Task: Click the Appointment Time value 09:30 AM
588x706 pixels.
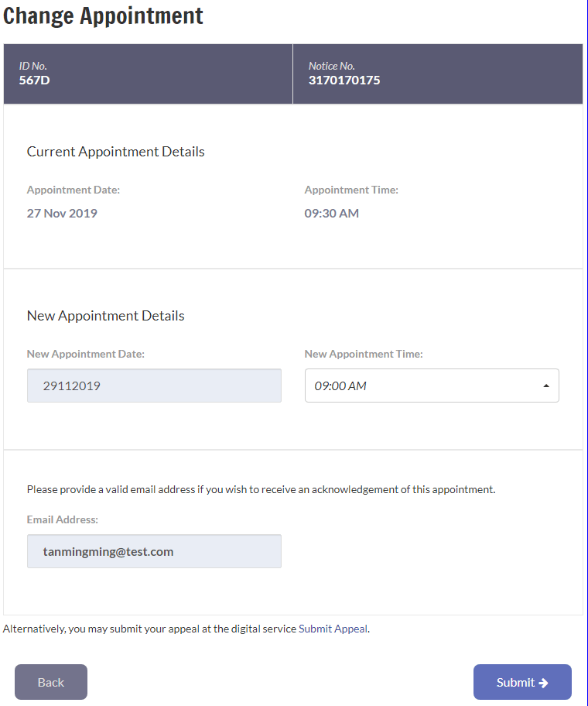Action: [332, 213]
